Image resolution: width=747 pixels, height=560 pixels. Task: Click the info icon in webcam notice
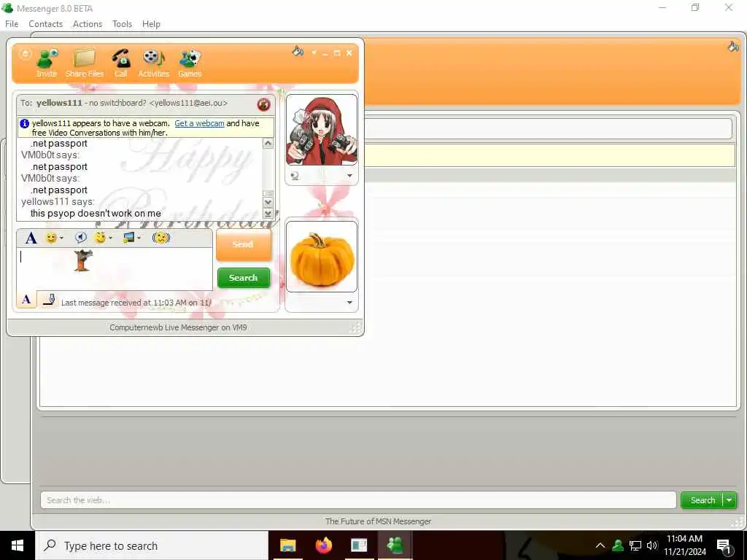[x=25, y=123]
